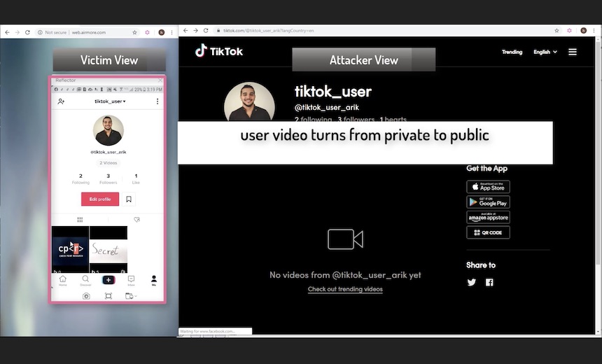Click back arrow in TikTok browser window

click(x=185, y=30)
